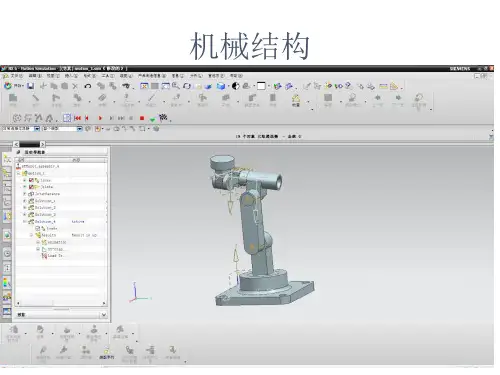Open the bottom picture sidebar tab icon

[7, 312]
